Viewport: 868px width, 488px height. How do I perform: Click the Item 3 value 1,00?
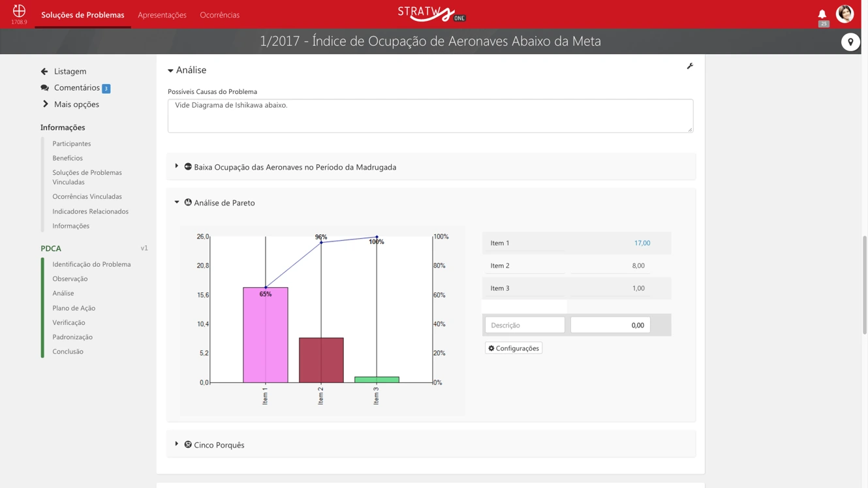coord(638,288)
